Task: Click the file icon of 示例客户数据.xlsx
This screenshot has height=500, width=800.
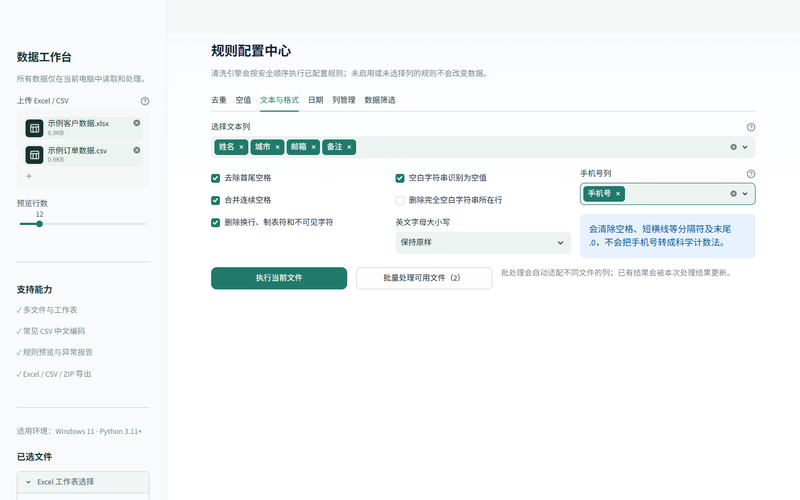Action: [x=34, y=128]
